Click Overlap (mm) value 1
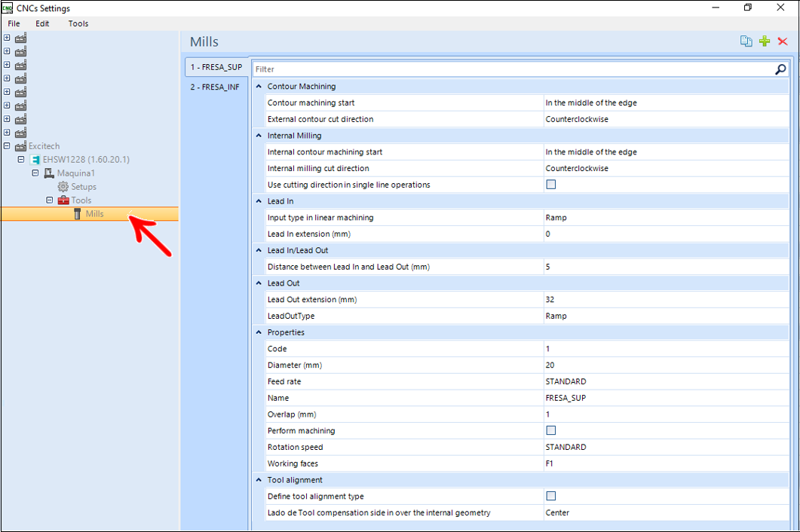 [x=666, y=414]
